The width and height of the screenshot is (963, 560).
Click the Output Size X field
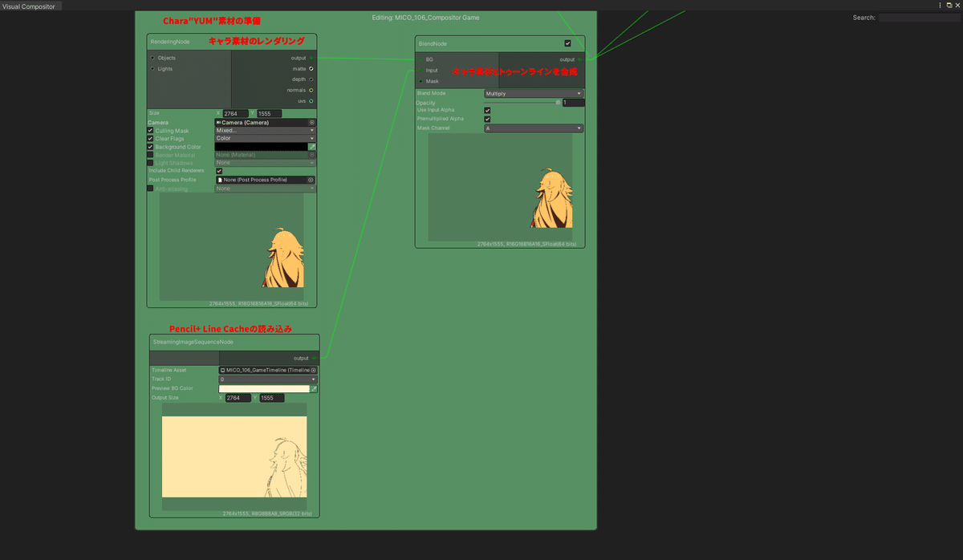coord(238,398)
